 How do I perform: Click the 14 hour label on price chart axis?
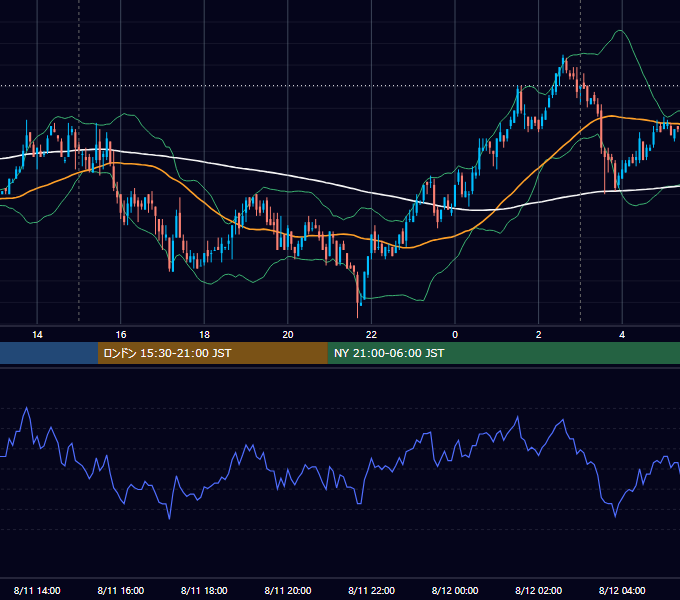click(x=37, y=335)
